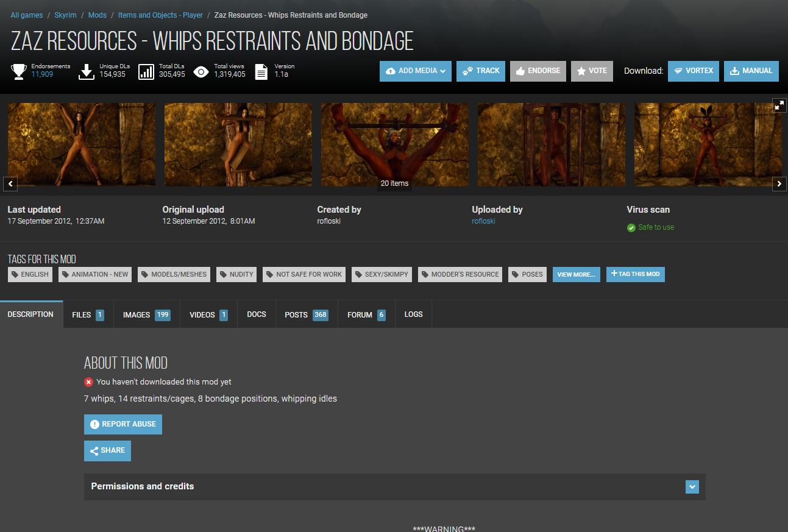The height and width of the screenshot is (532, 788).
Task: Open the Mods breadcrumb link
Action: 98,15
